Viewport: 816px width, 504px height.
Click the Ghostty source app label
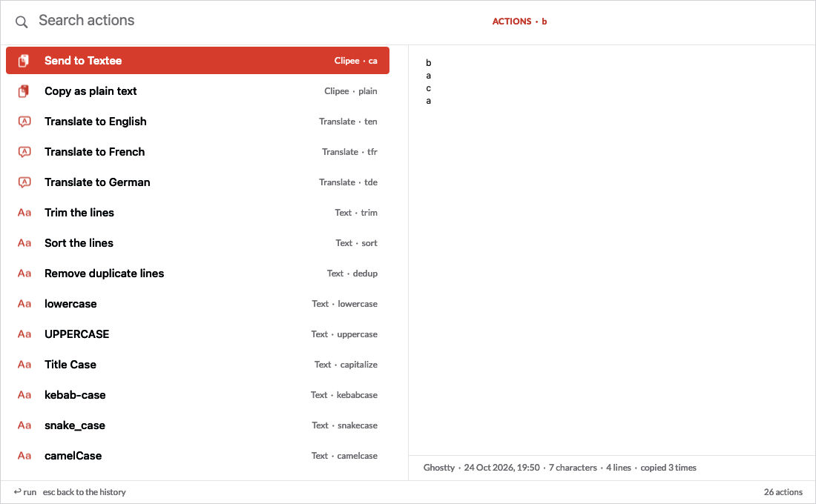click(438, 468)
